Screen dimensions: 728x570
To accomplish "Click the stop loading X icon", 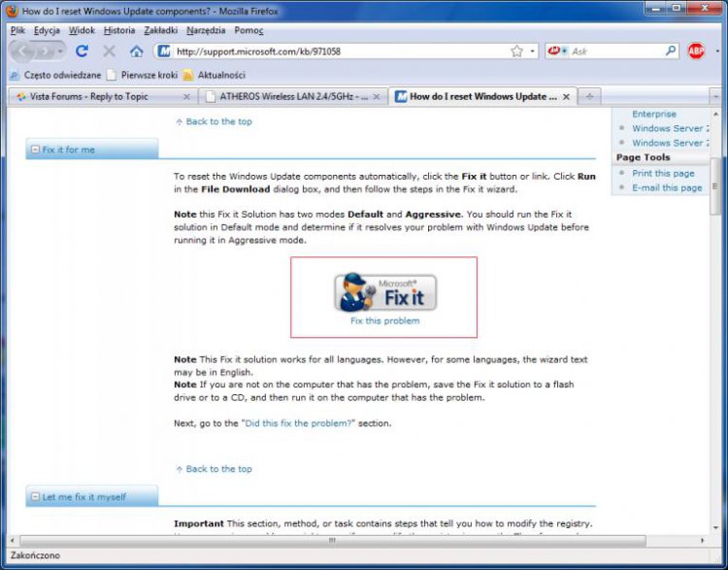I will point(109,51).
